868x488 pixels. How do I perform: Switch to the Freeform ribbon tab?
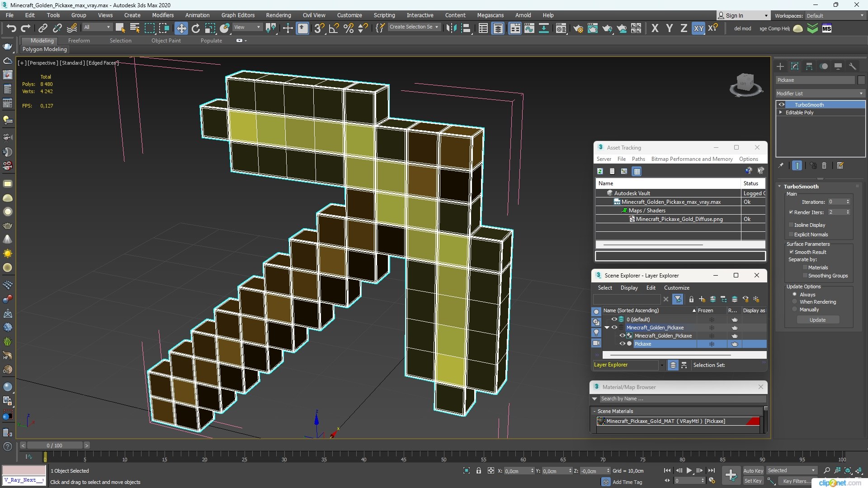tap(79, 41)
